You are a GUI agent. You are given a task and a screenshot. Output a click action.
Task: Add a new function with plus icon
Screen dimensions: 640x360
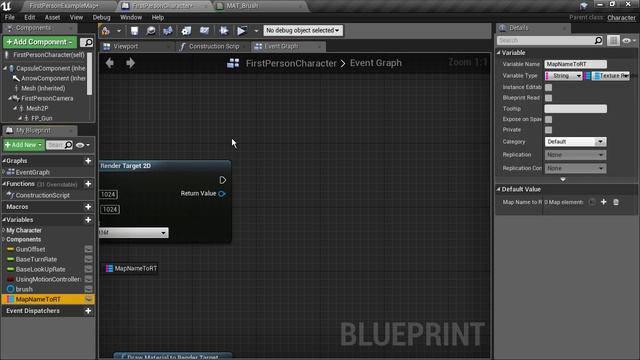tap(88, 184)
